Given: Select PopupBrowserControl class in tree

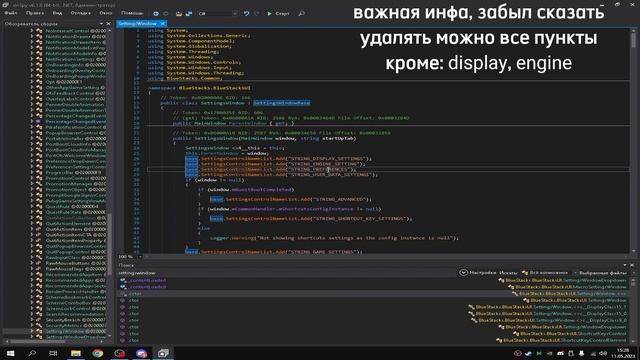Looking at the screenshot, I should pos(76,133).
